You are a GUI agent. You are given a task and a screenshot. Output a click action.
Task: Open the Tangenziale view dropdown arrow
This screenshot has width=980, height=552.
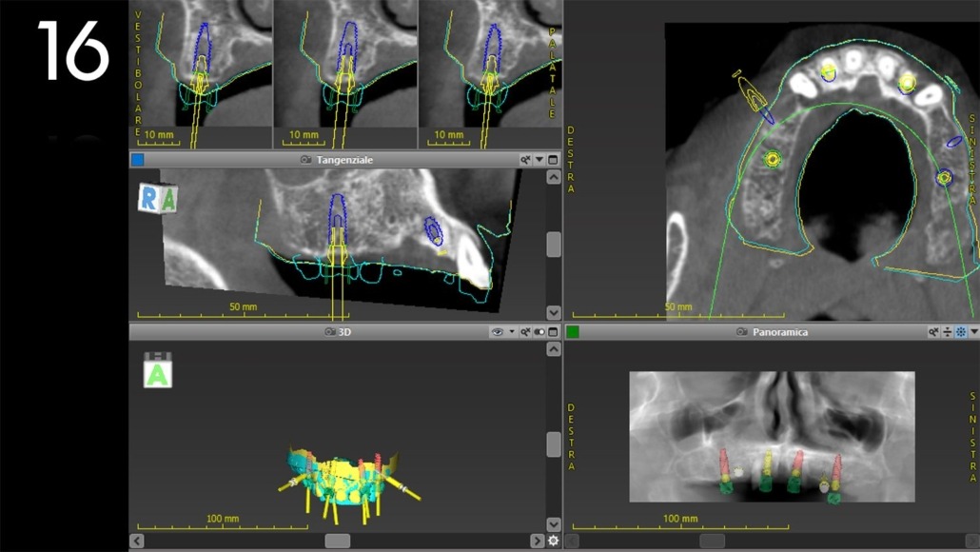pos(539,160)
